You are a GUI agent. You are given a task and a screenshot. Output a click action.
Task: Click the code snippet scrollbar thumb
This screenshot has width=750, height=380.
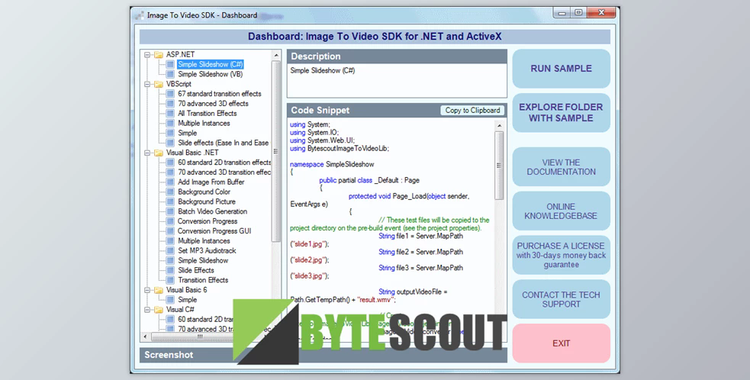click(x=499, y=165)
